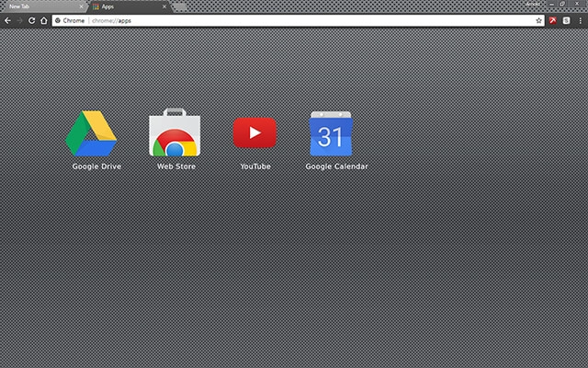Viewport: 588px width, 368px height.
Task: Go back with the back arrow
Action: 8,20
